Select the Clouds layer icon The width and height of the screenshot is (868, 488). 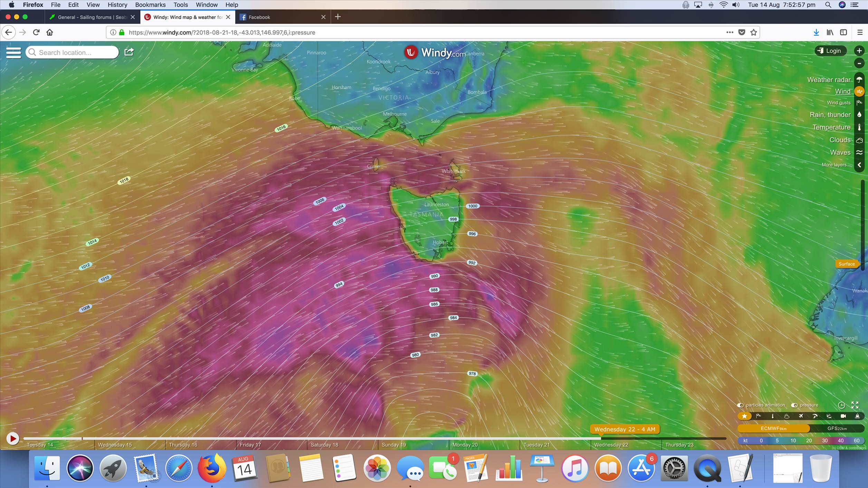coord(859,140)
